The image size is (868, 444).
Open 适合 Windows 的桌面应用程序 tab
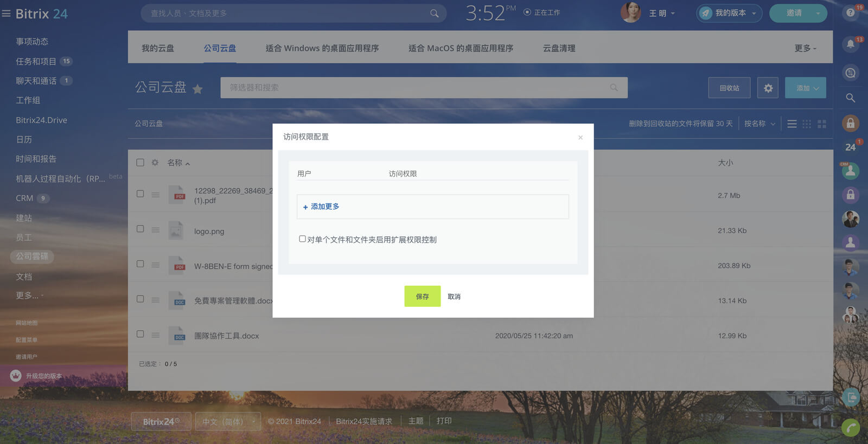click(322, 48)
